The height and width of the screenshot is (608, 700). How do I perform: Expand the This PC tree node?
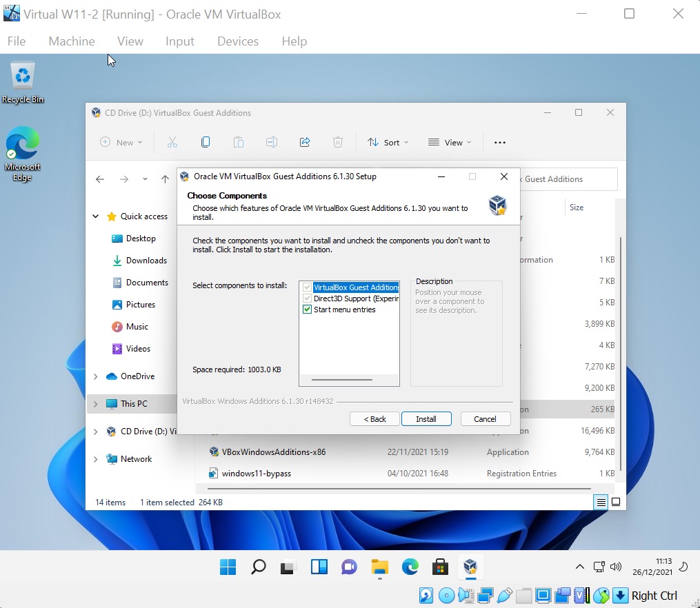(x=96, y=404)
